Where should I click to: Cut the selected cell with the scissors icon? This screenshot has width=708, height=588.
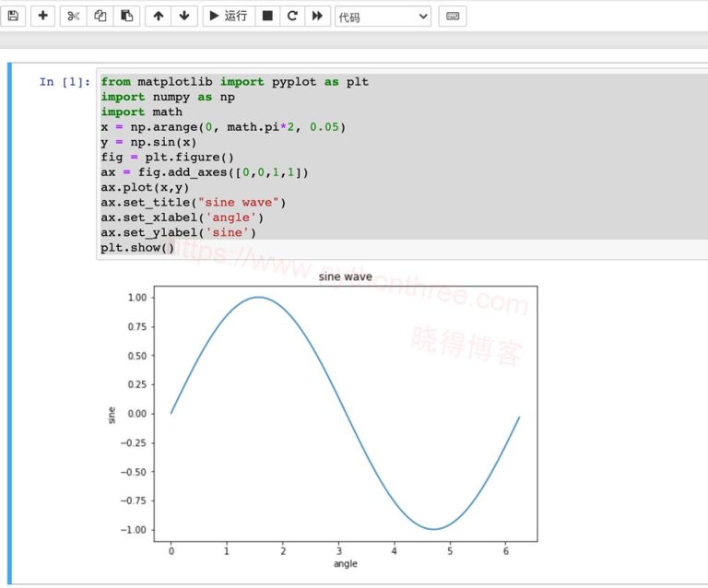tap(74, 16)
